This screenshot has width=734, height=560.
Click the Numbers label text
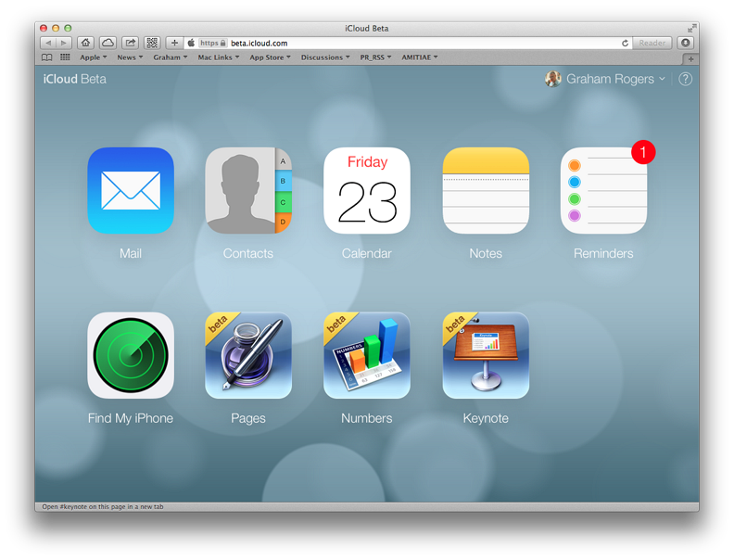[x=367, y=418]
